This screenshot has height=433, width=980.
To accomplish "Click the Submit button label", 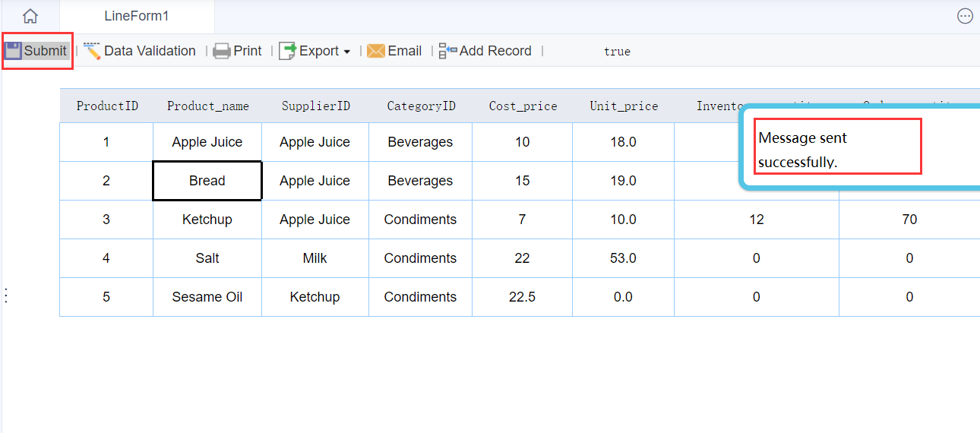I will (45, 51).
